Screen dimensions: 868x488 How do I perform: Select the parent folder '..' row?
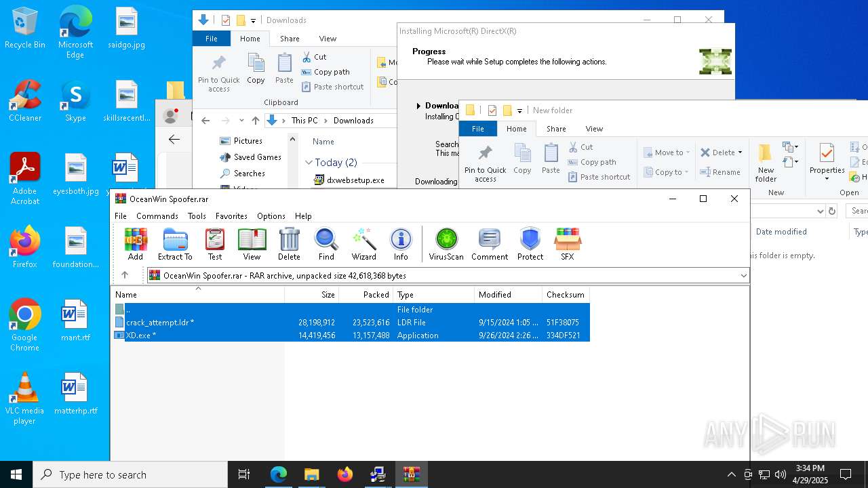351,310
